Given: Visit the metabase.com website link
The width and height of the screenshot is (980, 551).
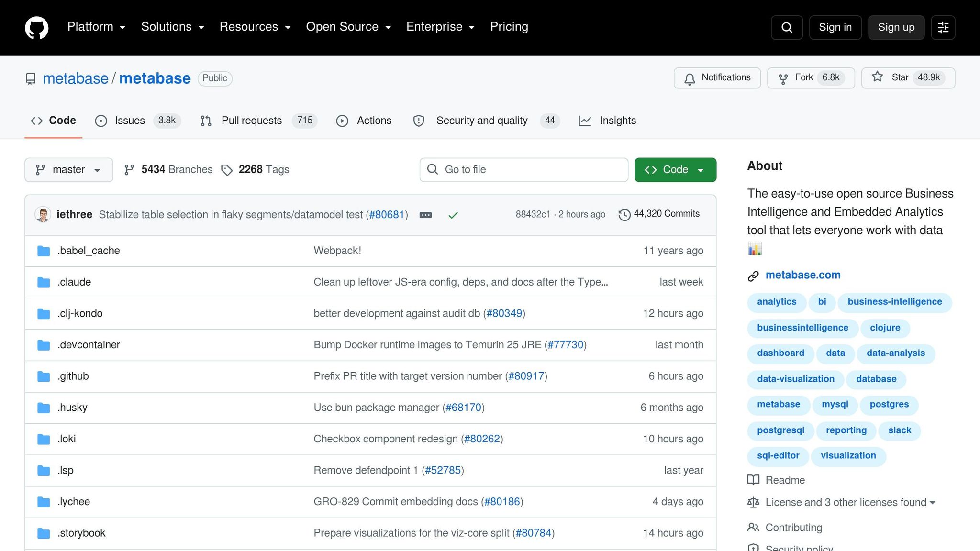Looking at the screenshot, I should tap(803, 275).
